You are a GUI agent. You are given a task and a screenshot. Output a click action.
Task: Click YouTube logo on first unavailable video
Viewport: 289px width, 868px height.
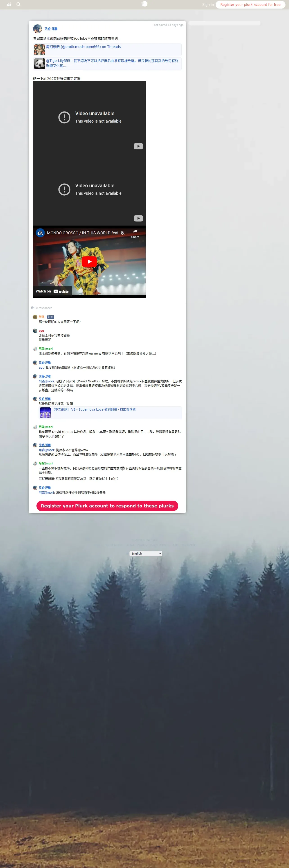(x=138, y=146)
